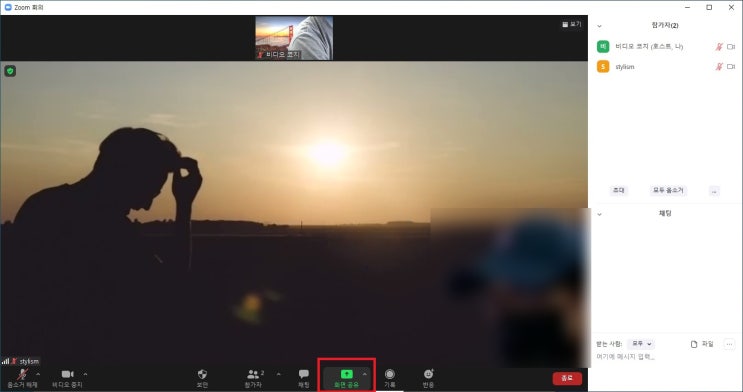Click the Zoom logo in title bar

point(8,8)
